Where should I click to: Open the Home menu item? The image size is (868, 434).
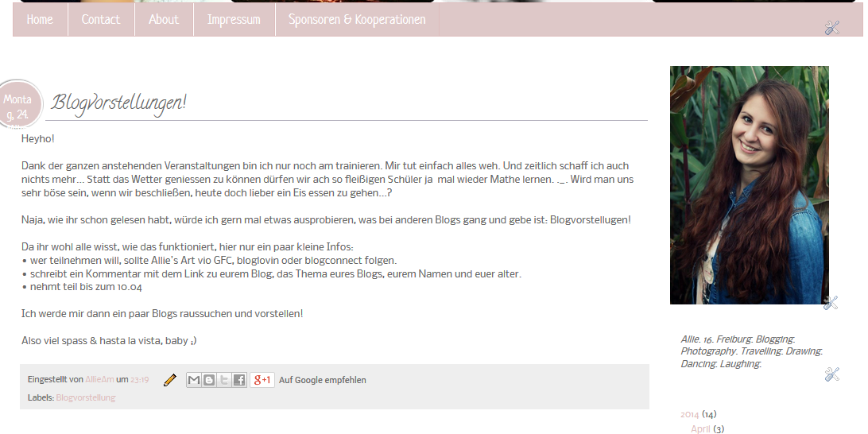[40, 19]
